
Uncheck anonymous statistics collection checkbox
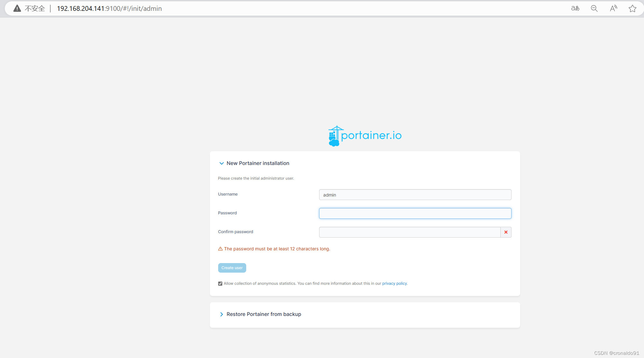pyautogui.click(x=220, y=283)
